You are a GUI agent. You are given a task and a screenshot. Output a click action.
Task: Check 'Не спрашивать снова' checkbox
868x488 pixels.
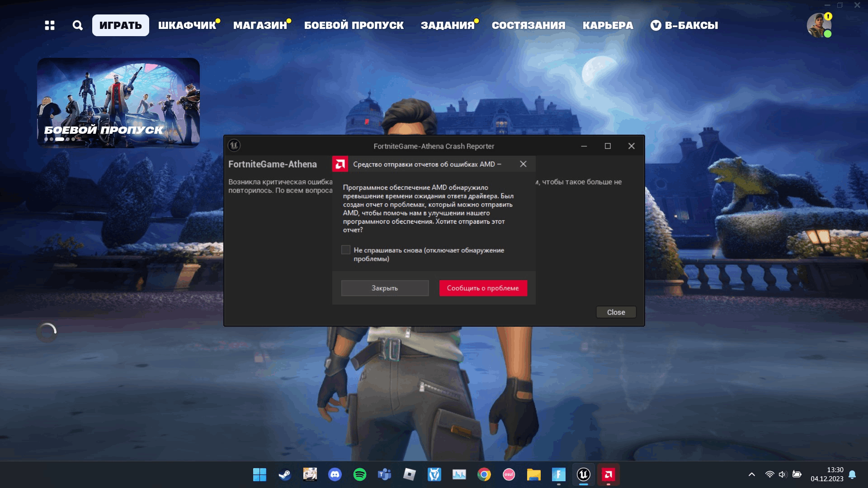pos(346,250)
